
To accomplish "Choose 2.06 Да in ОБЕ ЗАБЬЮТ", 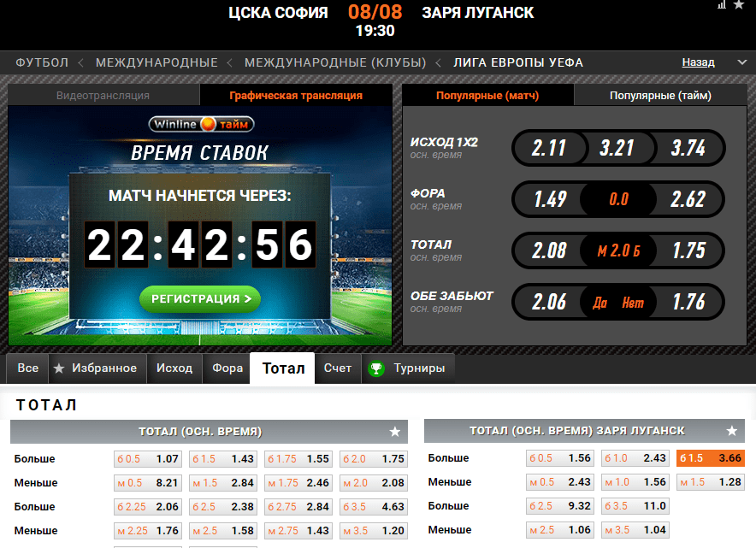I will pos(549,302).
